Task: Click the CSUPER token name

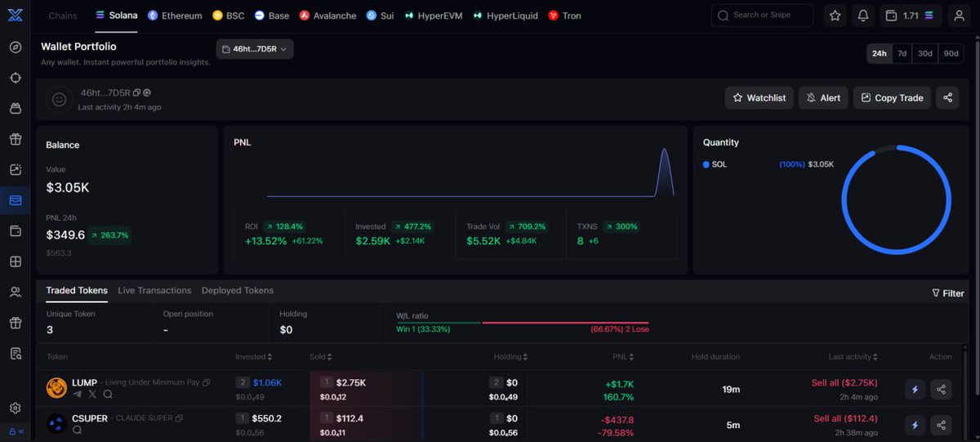Action: tap(90, 418)
